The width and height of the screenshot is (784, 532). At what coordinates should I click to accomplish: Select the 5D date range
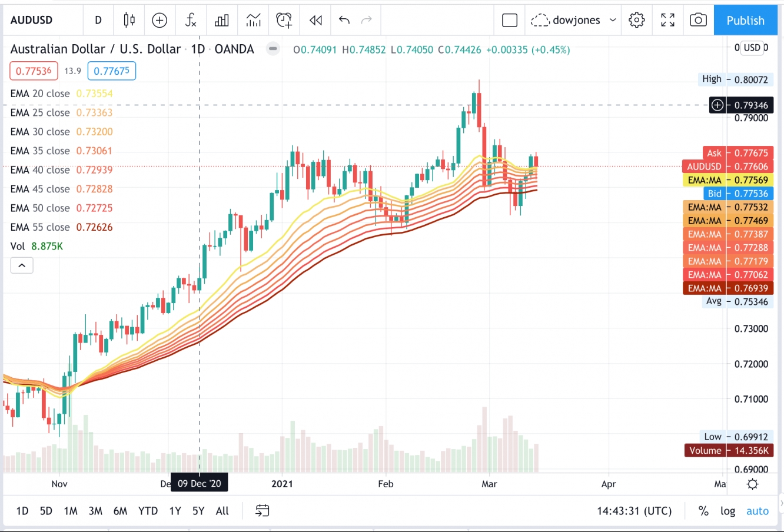pos(46,511)
